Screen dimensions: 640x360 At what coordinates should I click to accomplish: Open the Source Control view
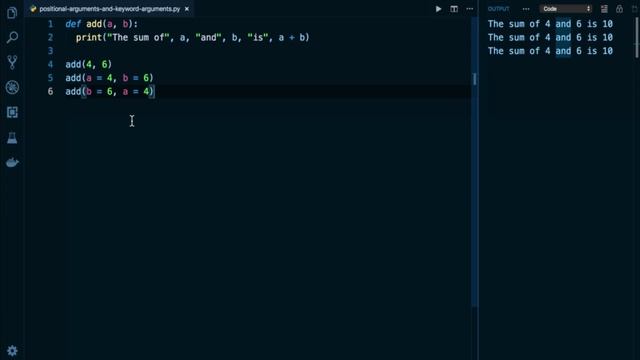[x=12, y=62]
